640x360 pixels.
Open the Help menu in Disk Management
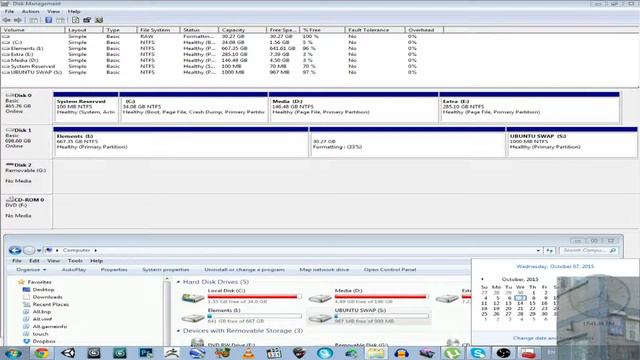(74, 11)
